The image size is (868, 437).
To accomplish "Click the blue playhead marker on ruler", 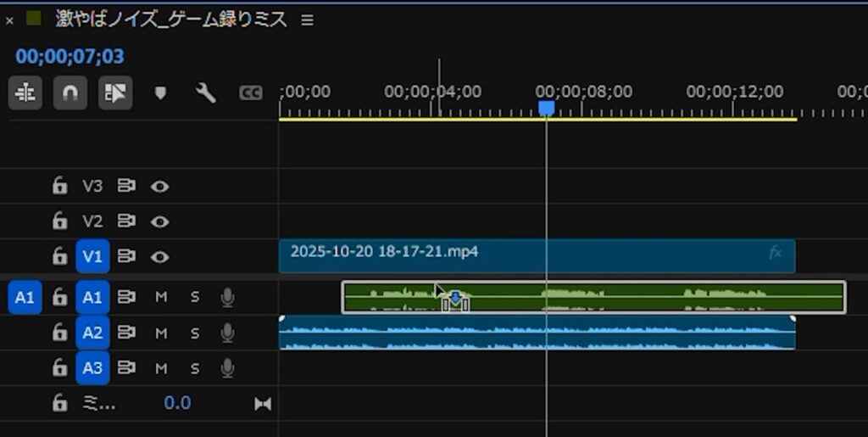I will tap(547, 108).
